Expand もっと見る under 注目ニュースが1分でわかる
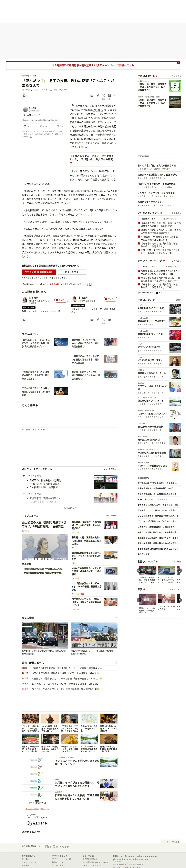 pyautogui.click(x=70, y=508)
